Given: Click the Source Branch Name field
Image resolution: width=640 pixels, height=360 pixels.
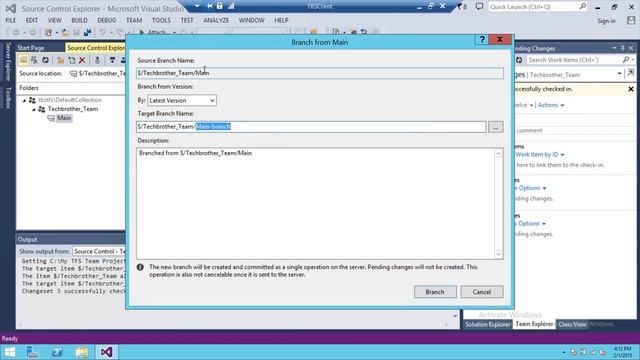Looking at the screenshot, I should click(x=320, y=73).
